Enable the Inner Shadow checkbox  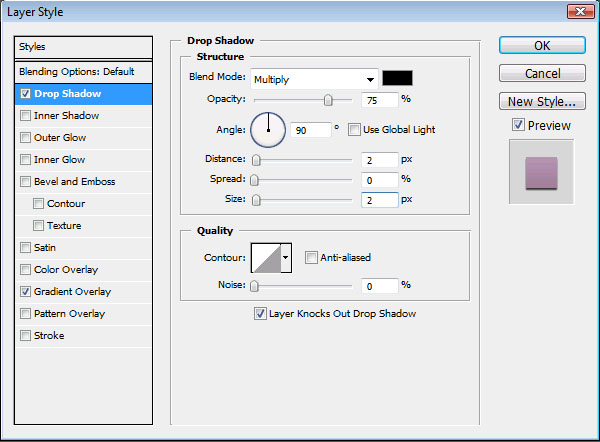pos(25,116)
